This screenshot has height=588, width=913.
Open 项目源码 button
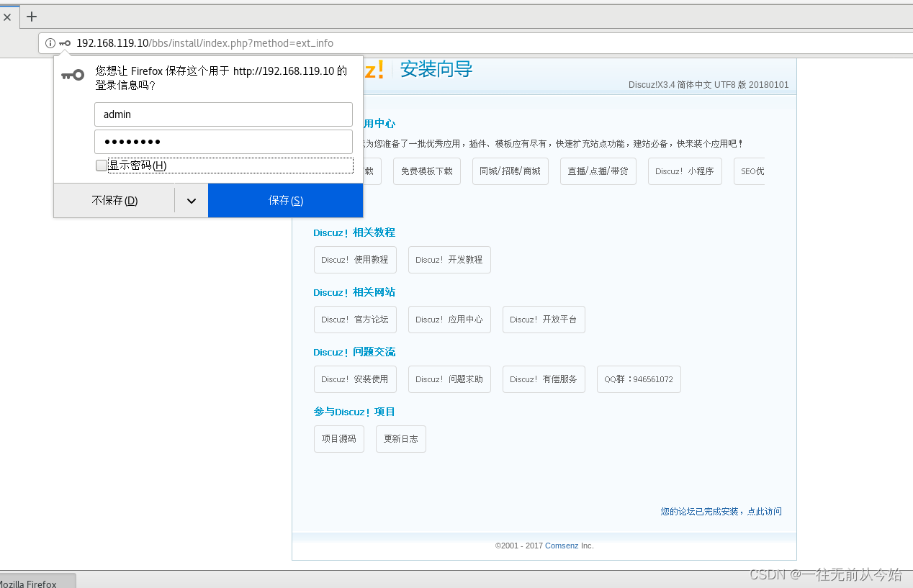[x=339, y=439]
